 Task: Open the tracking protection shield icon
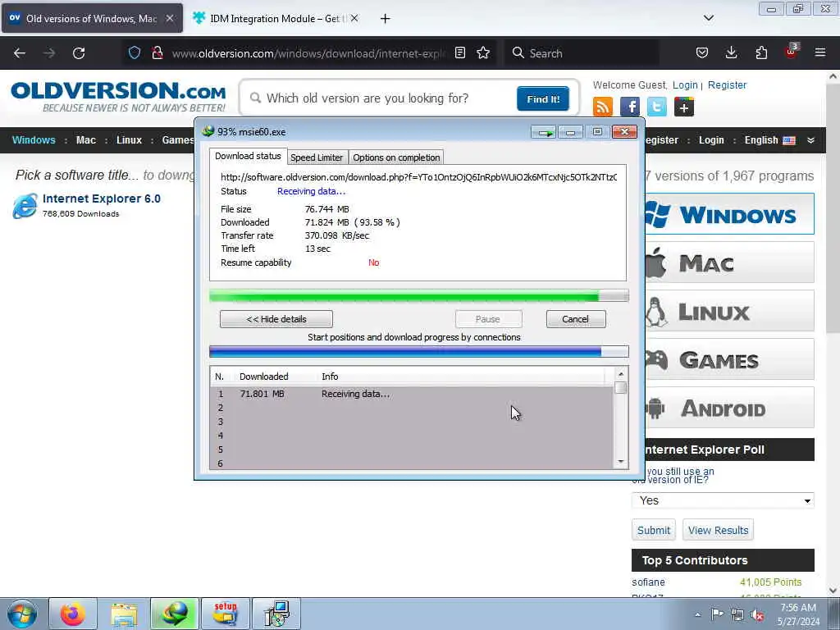point(135,52)
